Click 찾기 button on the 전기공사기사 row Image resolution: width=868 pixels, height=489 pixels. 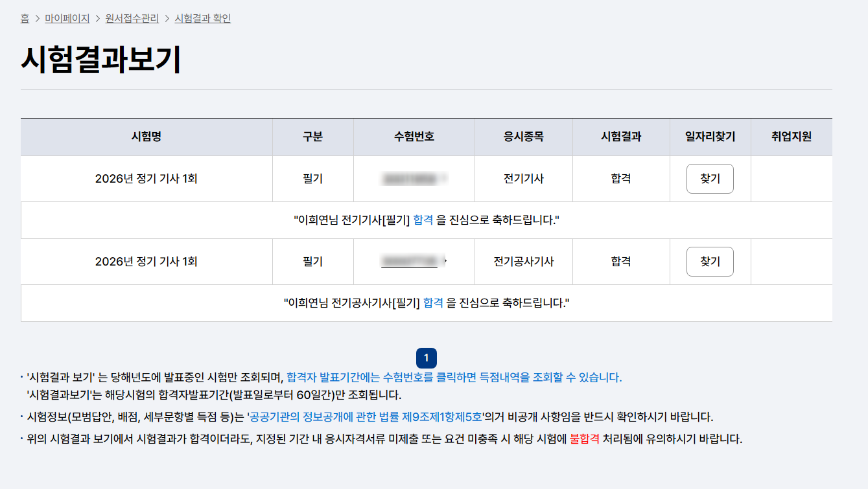point(710,261)
